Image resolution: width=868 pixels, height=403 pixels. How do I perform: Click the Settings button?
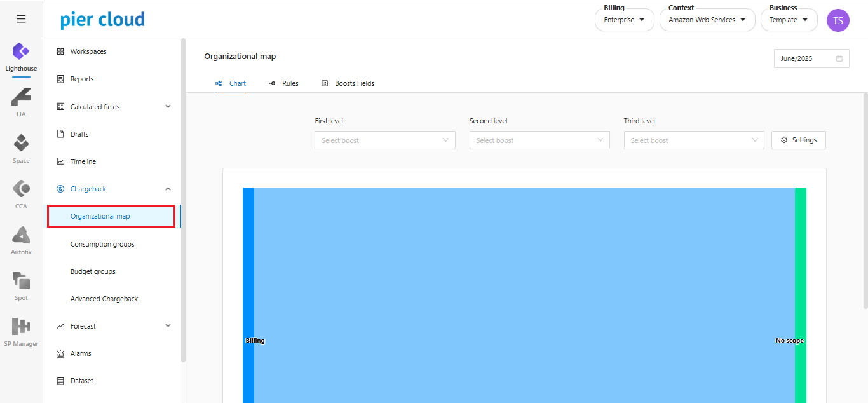pos(798,140)
